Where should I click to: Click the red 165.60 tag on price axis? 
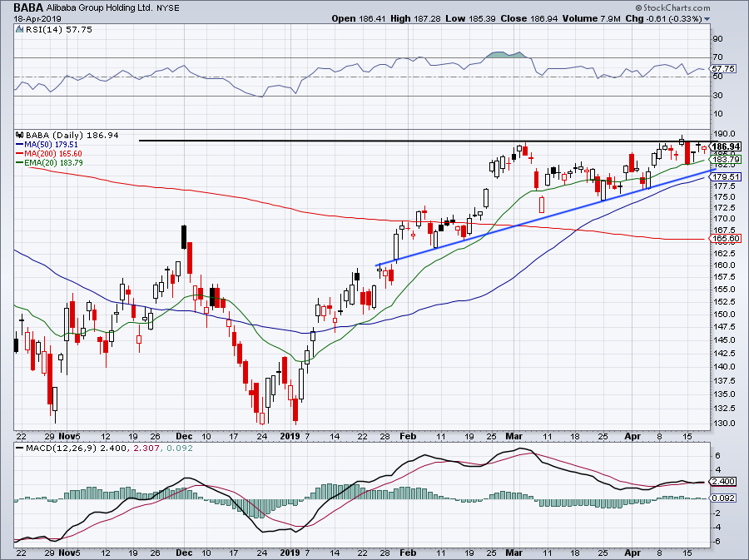tap(726, 238)
